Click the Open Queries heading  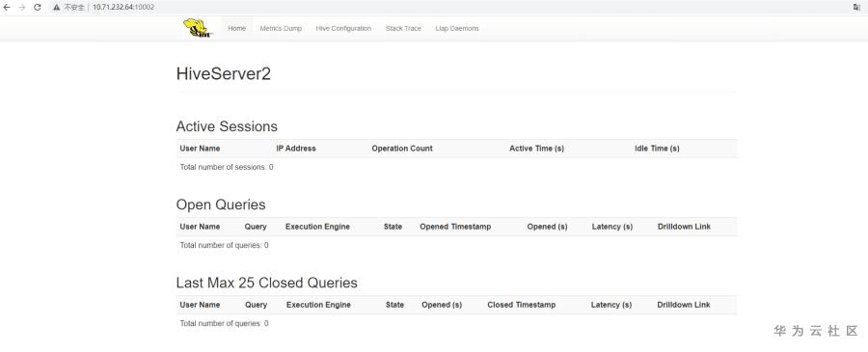221,204
